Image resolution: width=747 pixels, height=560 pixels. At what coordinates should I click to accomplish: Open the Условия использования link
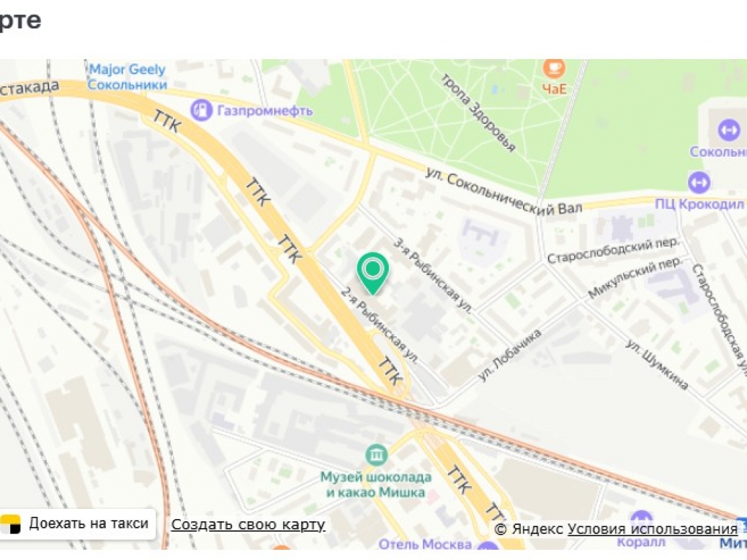(652, 529)
